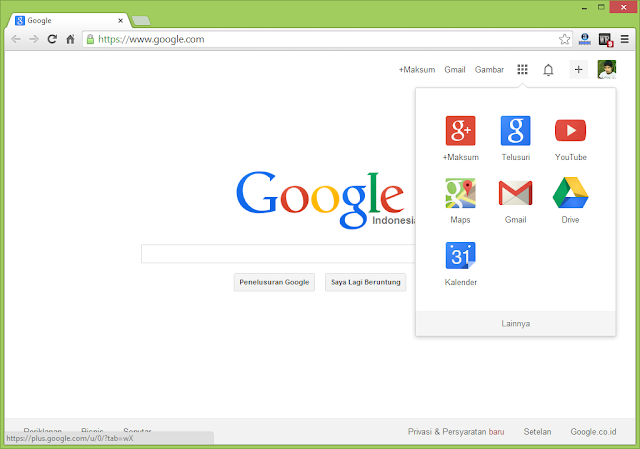Viewport: 640px width, 449px height.
Task: Click the blue extension icon in toolbar
Action: (585, 39)
